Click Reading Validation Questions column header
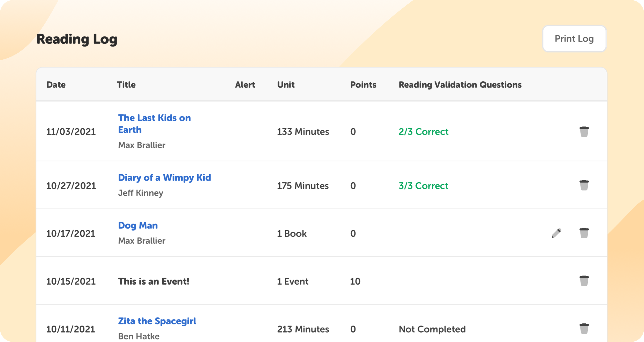 (460, 85)
